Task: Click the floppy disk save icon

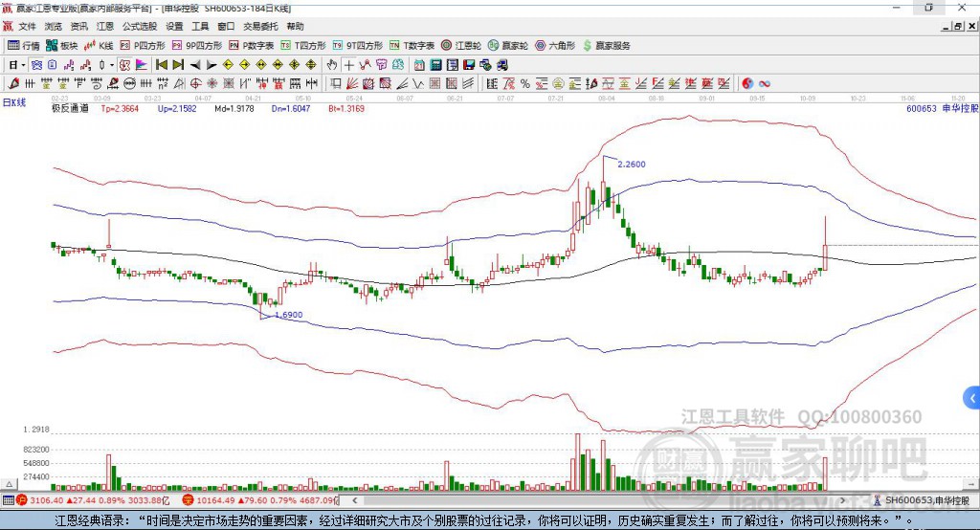Action: point(469,65)
